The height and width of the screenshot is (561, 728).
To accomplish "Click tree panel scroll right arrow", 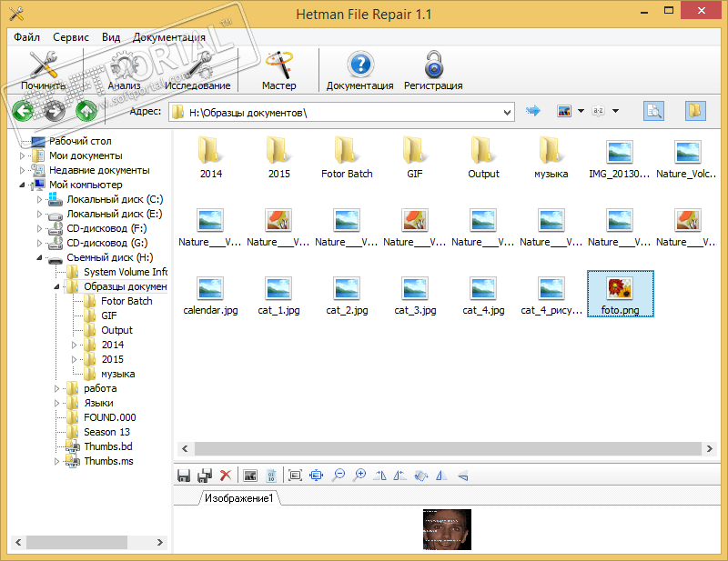I will [160, 542].
